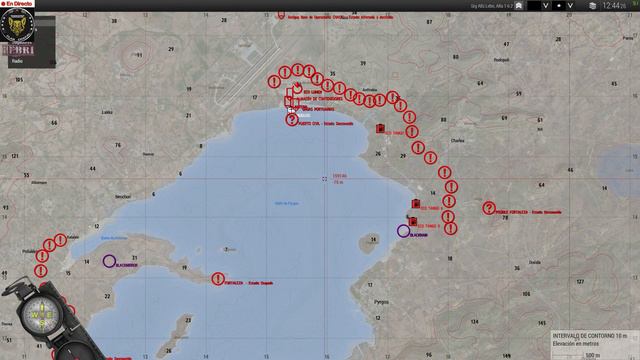Select the exclamation marker next to Poliakko
640x360 pixels.
(x=42, y=256)
